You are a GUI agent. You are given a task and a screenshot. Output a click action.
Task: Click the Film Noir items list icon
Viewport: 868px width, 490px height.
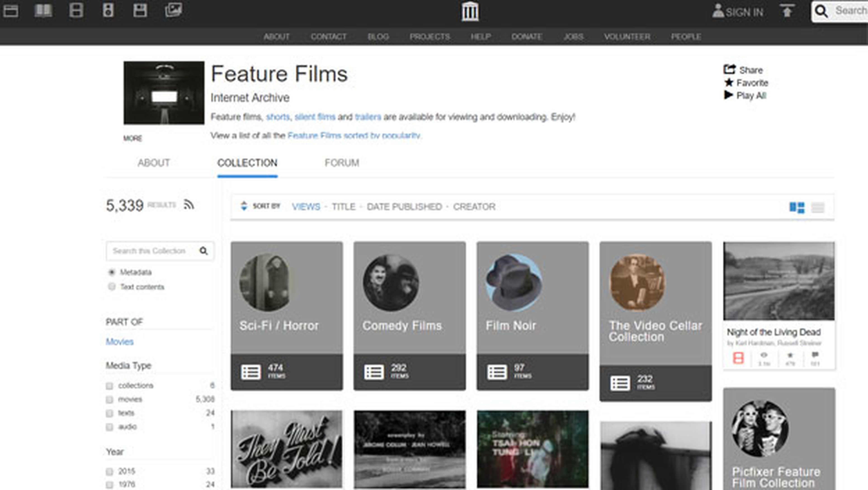497,372
